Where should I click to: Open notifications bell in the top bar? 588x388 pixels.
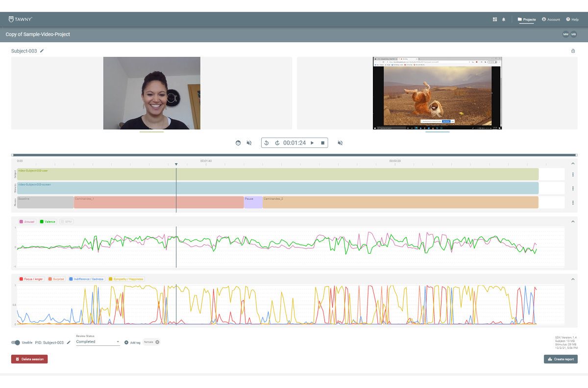(504, 20)
